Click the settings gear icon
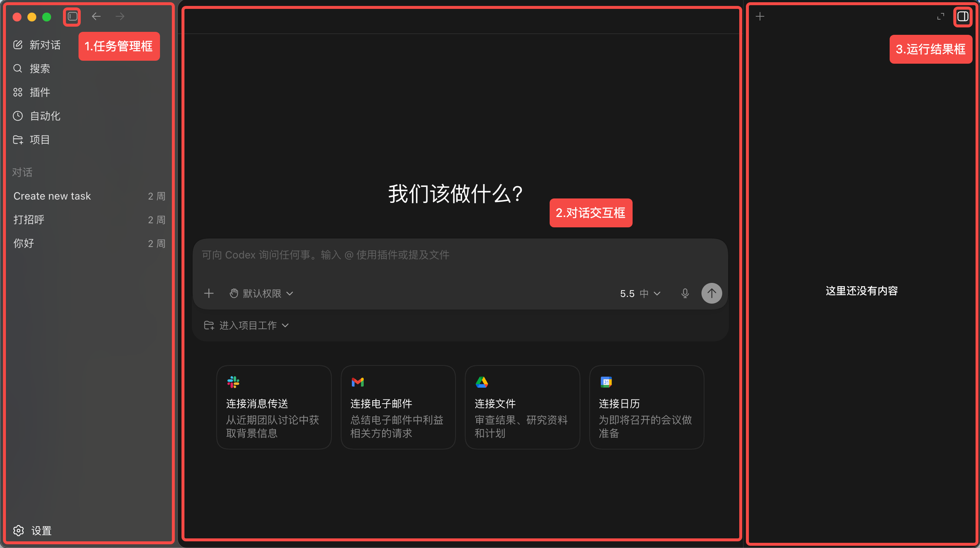 point(18,530)
